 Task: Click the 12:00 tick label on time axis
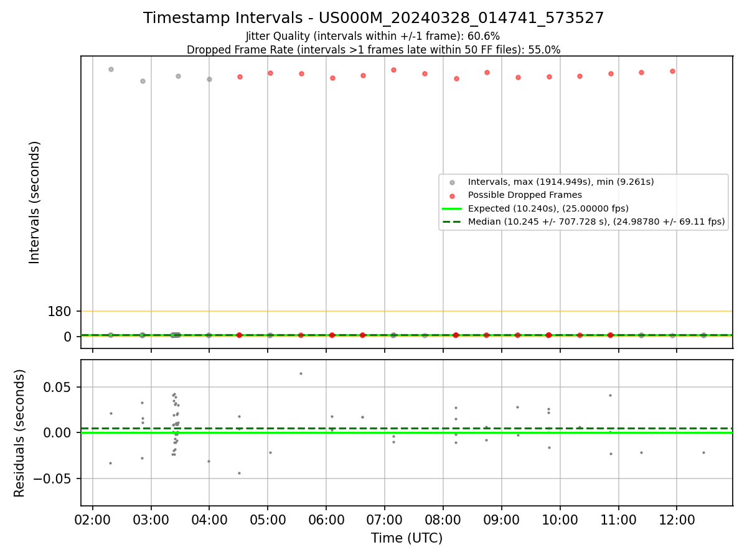pos(677,519)
